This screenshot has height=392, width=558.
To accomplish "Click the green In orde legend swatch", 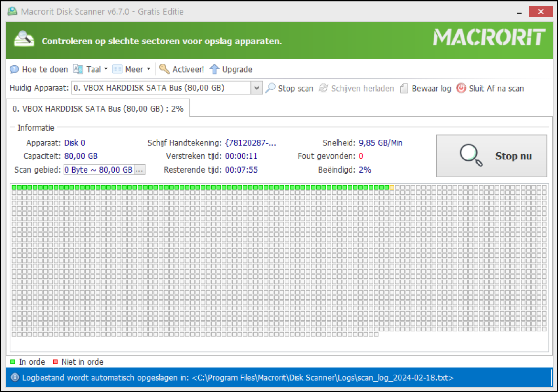I will pyautogui.click(x=13, y=362).
